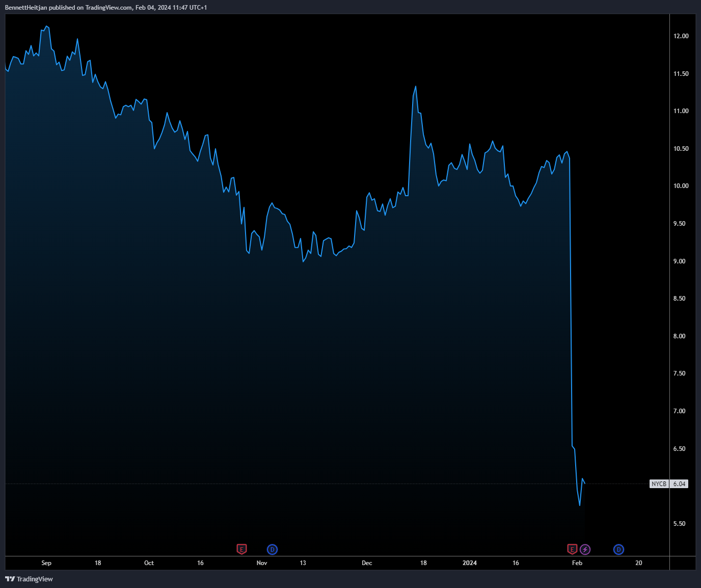Viewport: 701px width, 588px height.
Task: Click the 5.50 price axis label
Action: coord(679,524)
